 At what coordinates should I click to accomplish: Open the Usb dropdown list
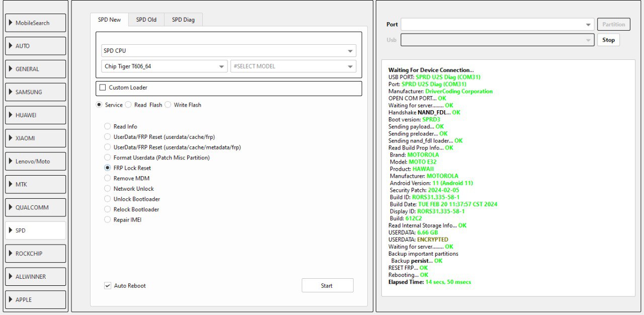point(498,40)
